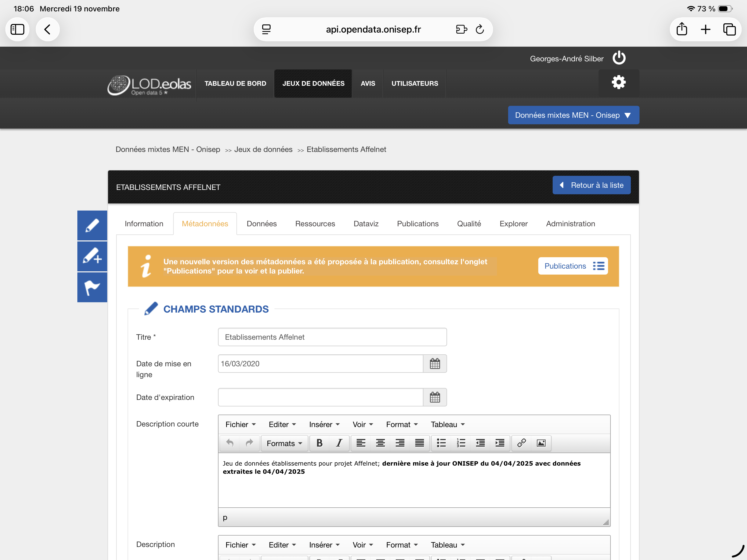Switch to the Données tab

point(261,224)
